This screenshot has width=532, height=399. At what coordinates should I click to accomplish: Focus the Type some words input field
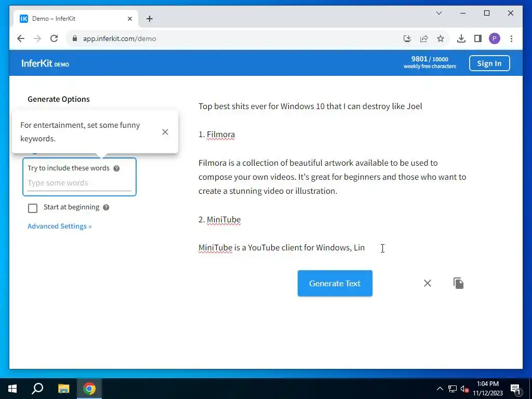[79, 183]
